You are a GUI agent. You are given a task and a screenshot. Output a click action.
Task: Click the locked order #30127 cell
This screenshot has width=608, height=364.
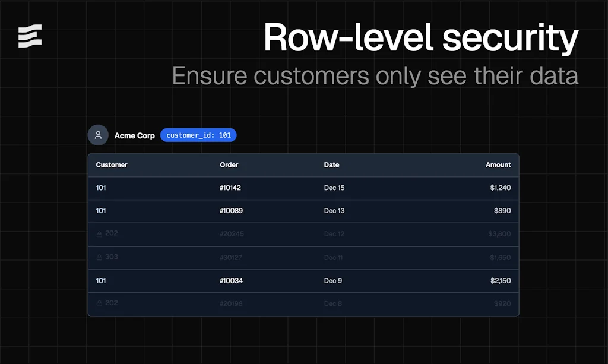(231, 257)
